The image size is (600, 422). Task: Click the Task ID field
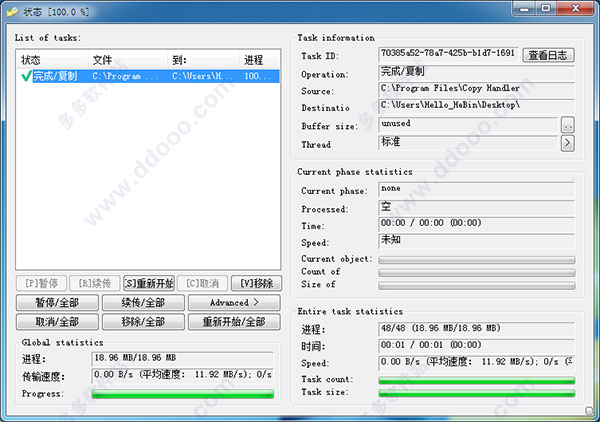point(448,54)
